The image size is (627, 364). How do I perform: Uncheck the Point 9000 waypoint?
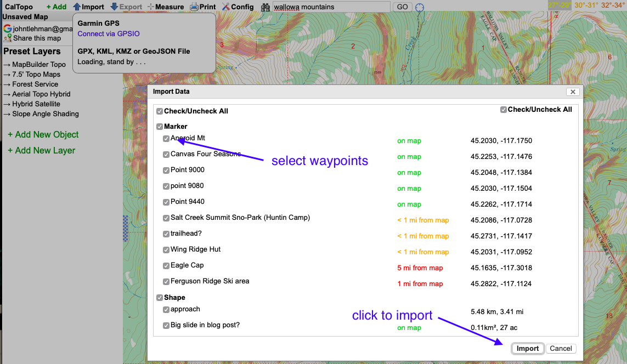point(166,170)
